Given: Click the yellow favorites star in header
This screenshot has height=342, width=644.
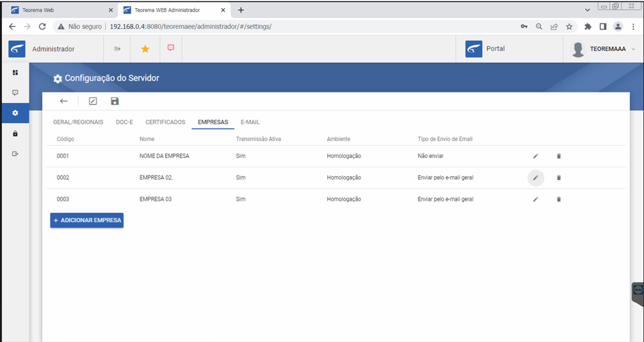Looking at the screenshot, I should (145, 49).
